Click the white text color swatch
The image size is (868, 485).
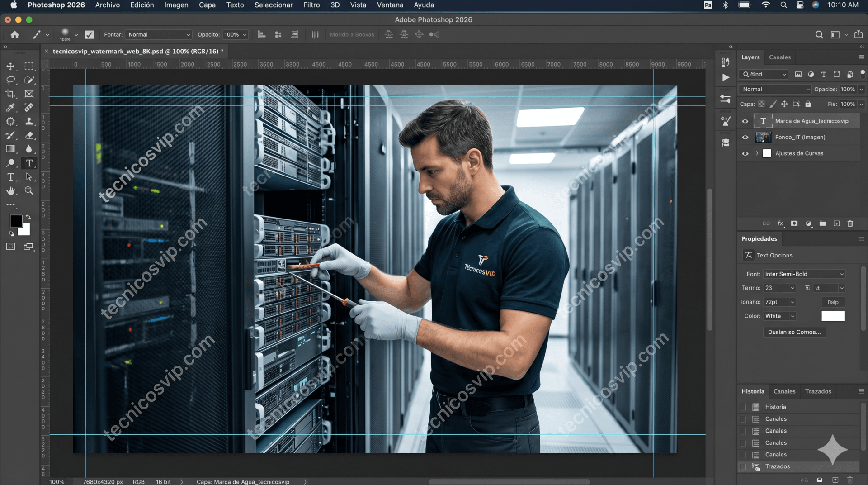[x=833, y=316]
